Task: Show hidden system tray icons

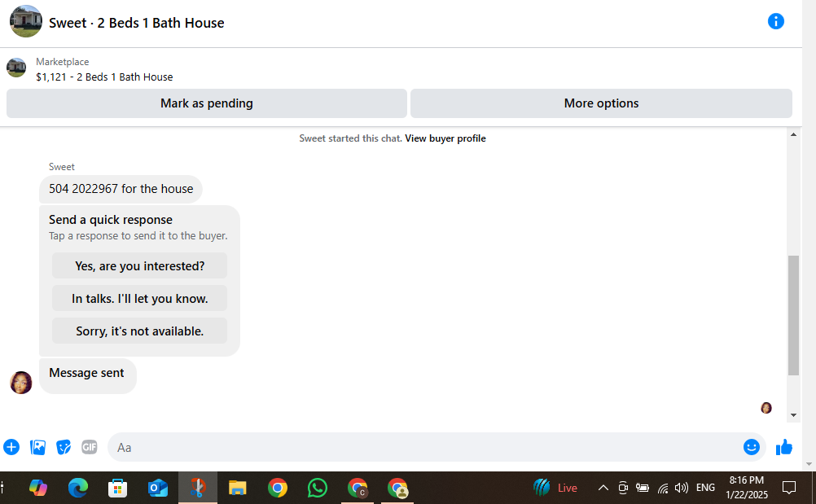Action: pyautogui.click(x=603, y=488)
